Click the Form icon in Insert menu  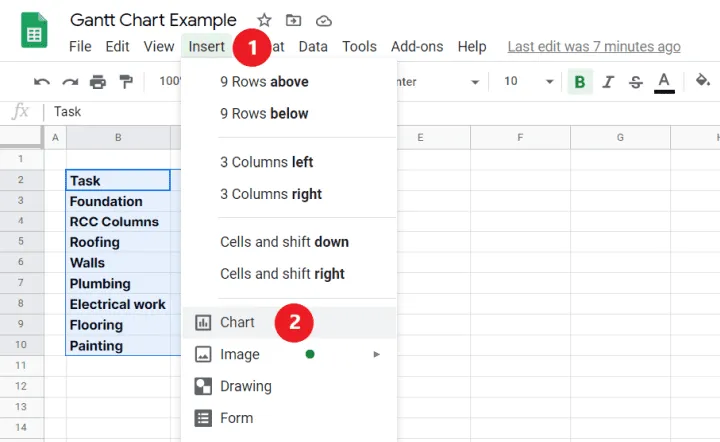coord(203,418)
